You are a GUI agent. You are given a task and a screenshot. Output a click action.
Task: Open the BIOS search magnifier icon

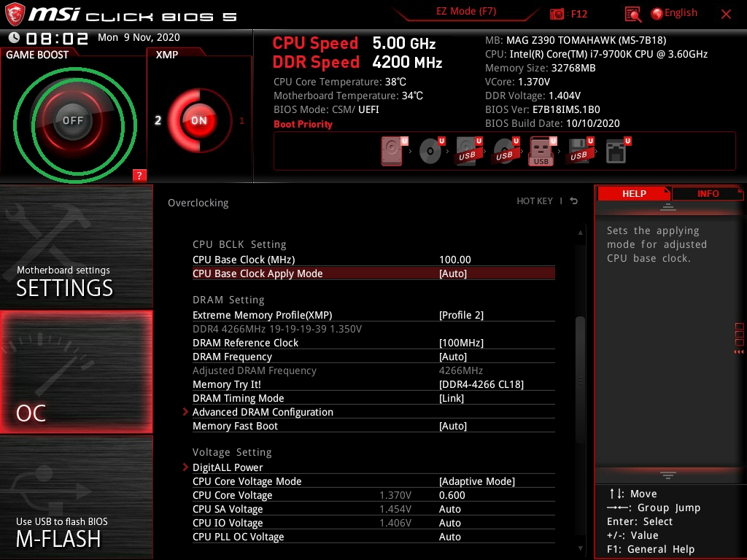pyautogui.click(x=632, y=15)
